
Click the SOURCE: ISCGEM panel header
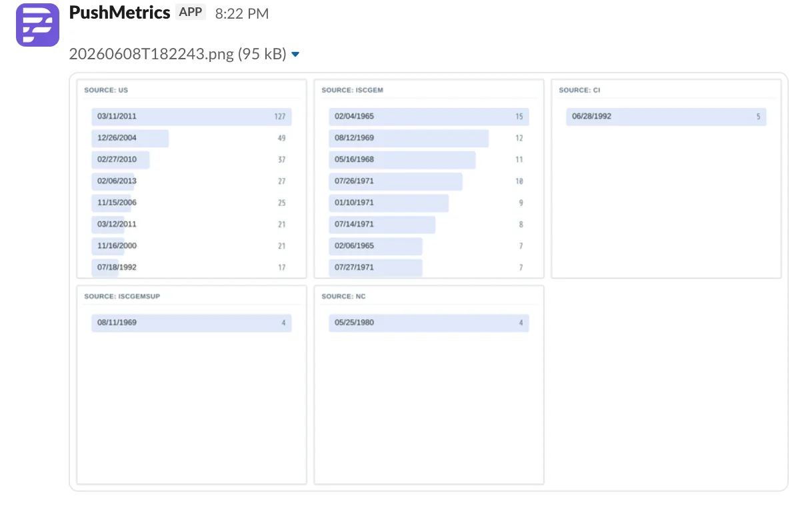[x=352, y=90]
